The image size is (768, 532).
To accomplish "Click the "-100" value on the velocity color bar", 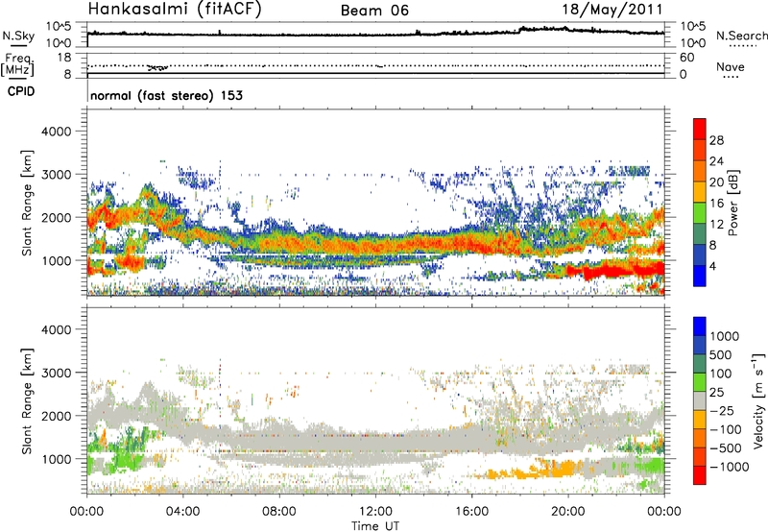I will pos(726,429).
